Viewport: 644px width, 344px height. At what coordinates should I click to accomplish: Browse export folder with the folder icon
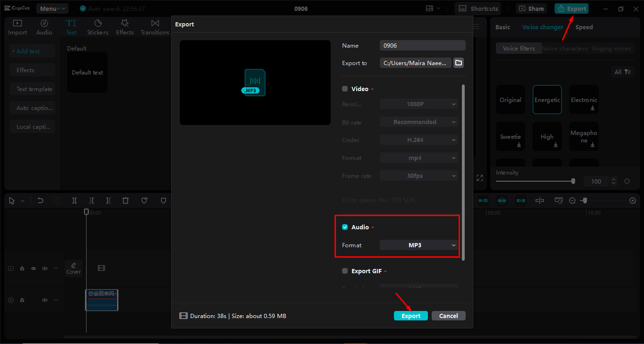coord(458,63)
